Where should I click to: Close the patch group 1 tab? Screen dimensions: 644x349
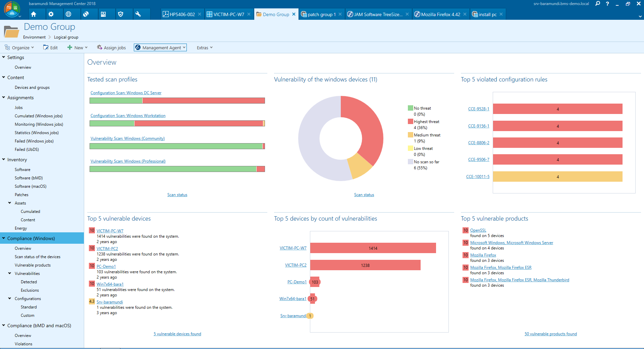tap(340, 14)
